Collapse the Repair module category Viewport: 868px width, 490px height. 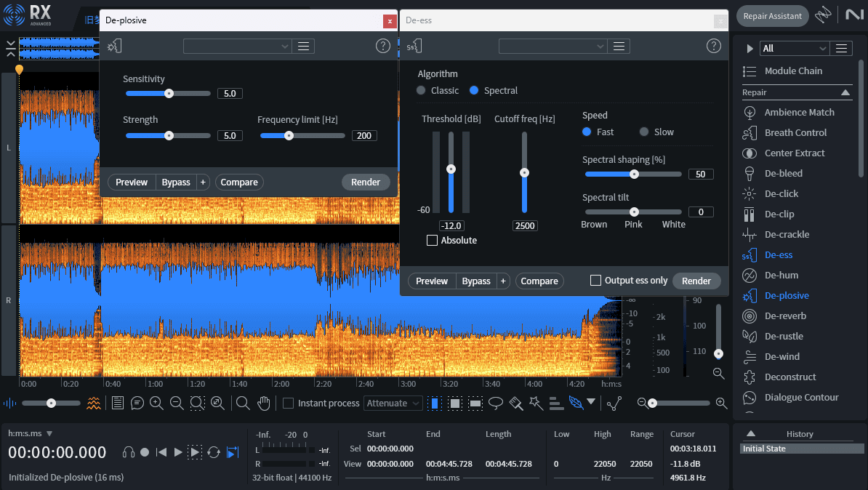coord(845,92)
